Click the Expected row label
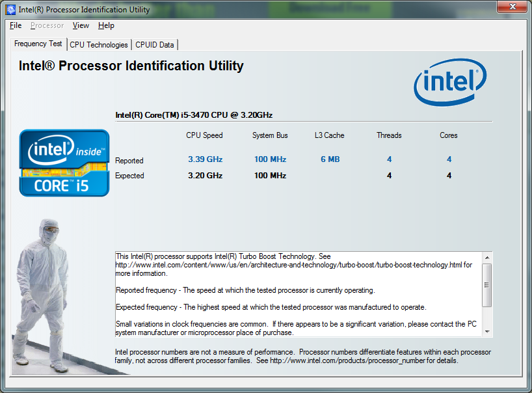532x393 pixels. click(129, 176)
